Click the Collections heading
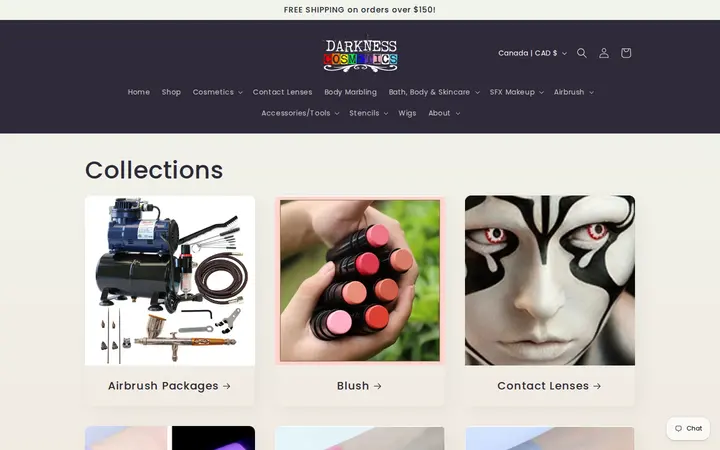The image size is (720, 450). [154, 170]
